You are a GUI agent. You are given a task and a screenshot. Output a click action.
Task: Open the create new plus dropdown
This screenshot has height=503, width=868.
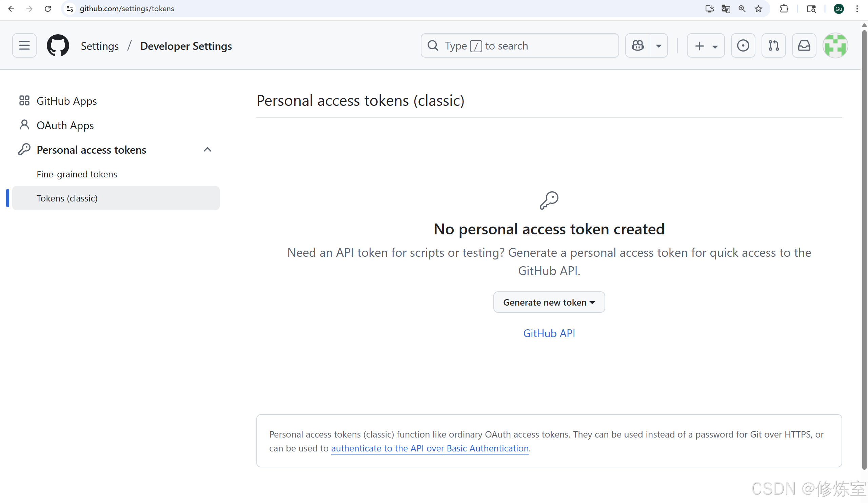coord(706,45)
